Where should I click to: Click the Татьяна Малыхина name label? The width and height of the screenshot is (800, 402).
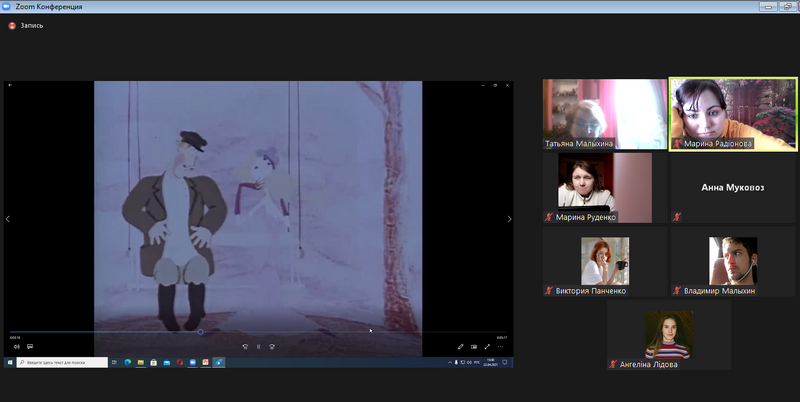click(579, 144)
